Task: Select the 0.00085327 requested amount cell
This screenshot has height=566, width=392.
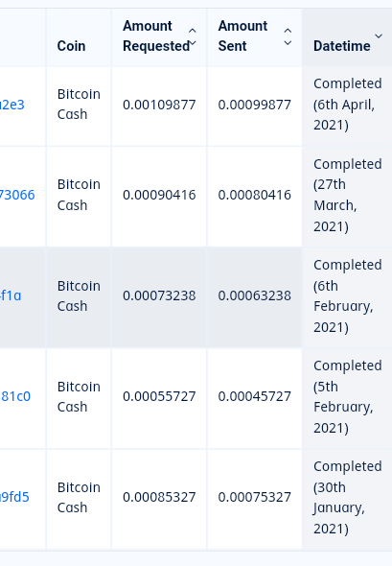Action: click(x=159, y=499)
